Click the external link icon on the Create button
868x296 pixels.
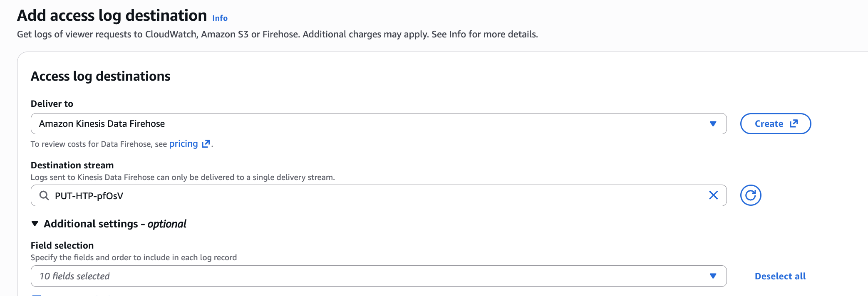click(794, 123)
